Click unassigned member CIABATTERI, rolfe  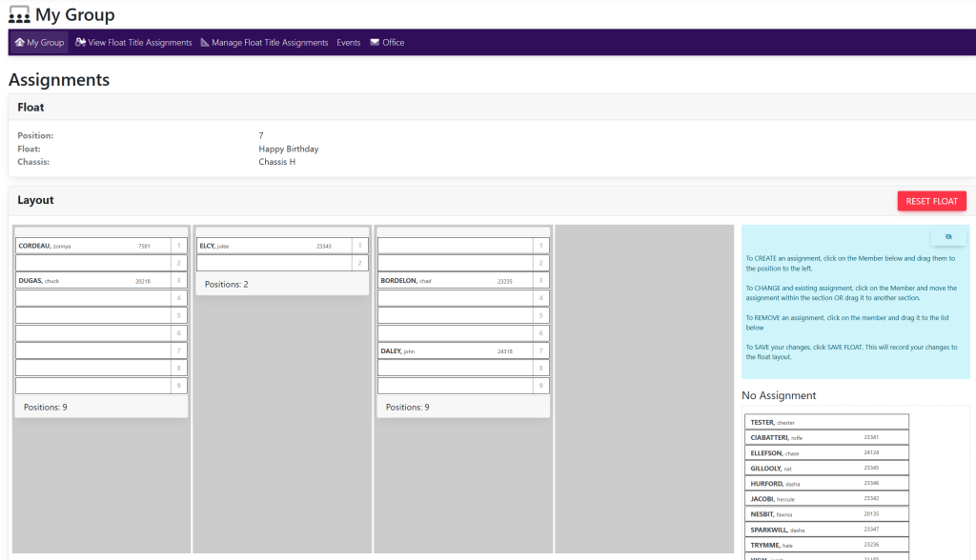[x=825, y=437]
